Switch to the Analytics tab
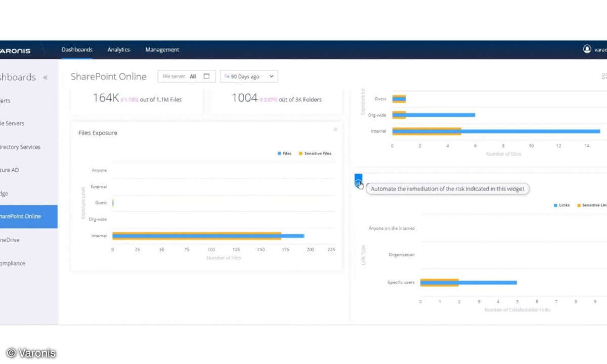The height and width of the screenshot is (364, 607). (x=118, y=50)
